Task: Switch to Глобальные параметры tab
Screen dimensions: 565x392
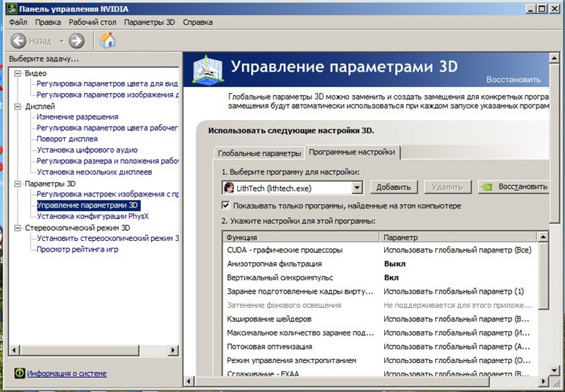Action: pyautogui.click(x=258, y=153)
